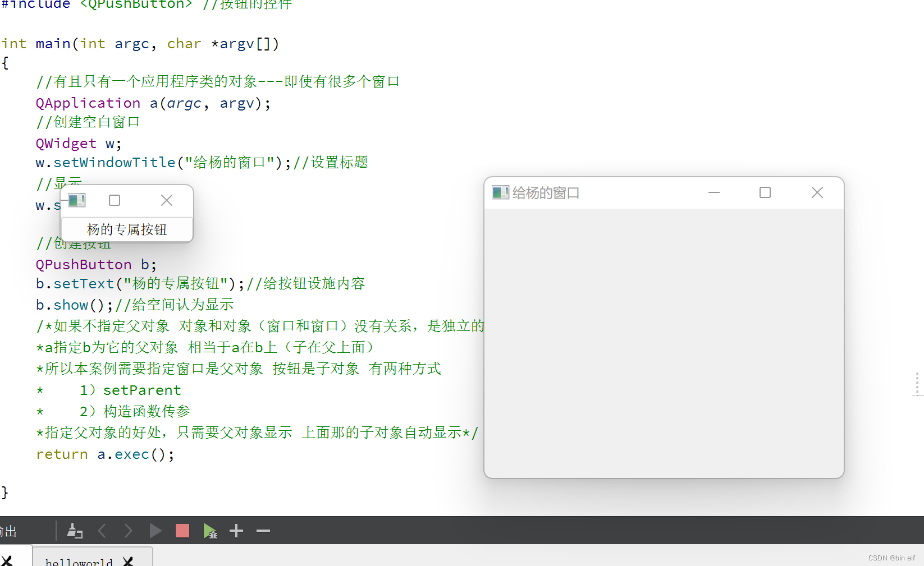Viewport: 924px width, 566px height.
Task: Go to next item with the right chevron
Action: coord(129,531)
